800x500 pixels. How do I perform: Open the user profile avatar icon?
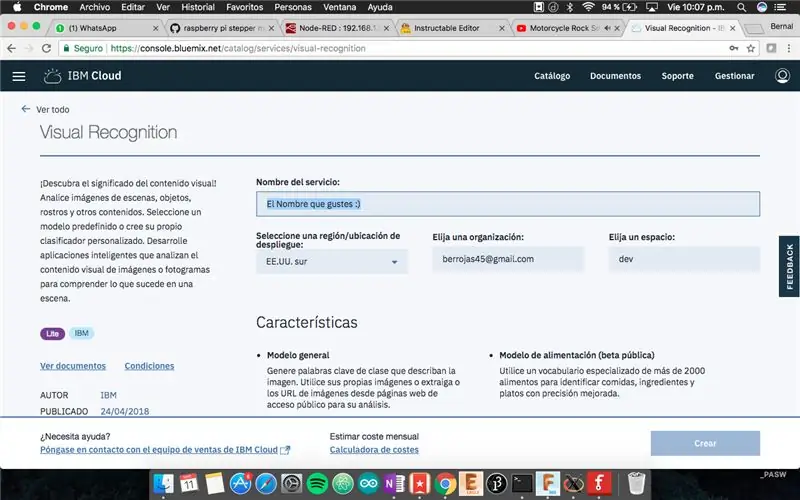(x=782, y=76)
